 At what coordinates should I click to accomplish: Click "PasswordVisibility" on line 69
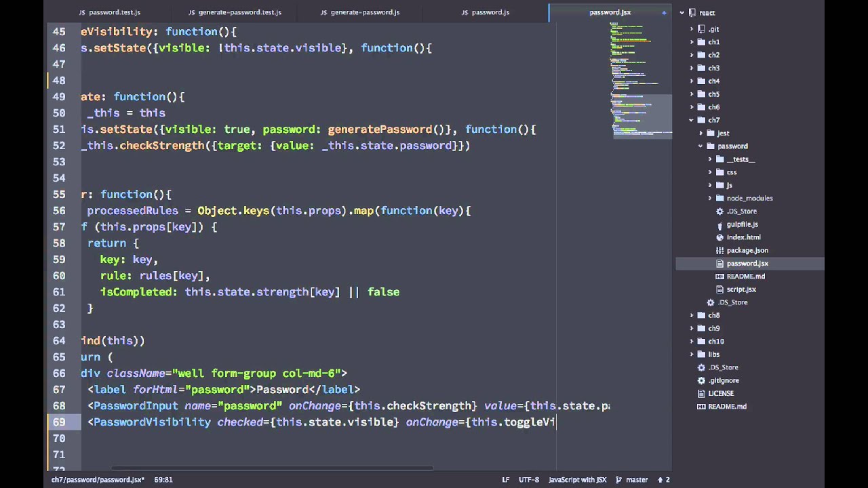(152, 422)
